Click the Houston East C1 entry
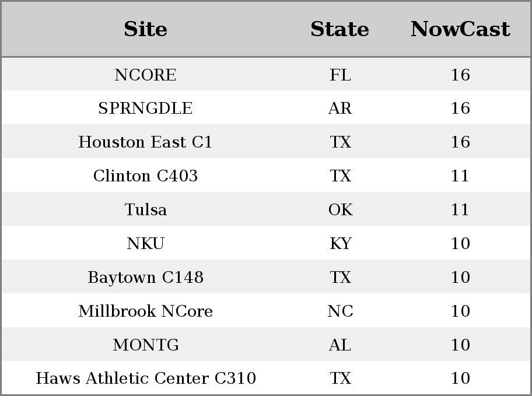532x396 pixels. tap(145, 142)
